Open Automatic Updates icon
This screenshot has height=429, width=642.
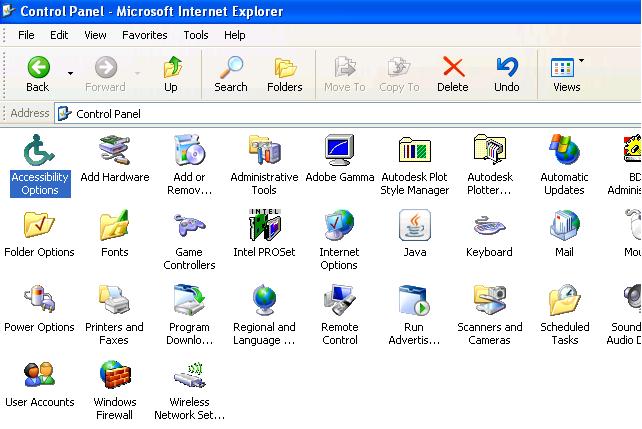coord(564,150)
